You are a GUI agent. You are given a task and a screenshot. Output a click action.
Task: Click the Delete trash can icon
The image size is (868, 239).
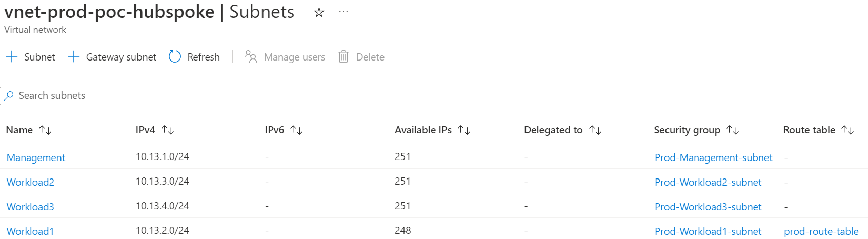point(344,57)
